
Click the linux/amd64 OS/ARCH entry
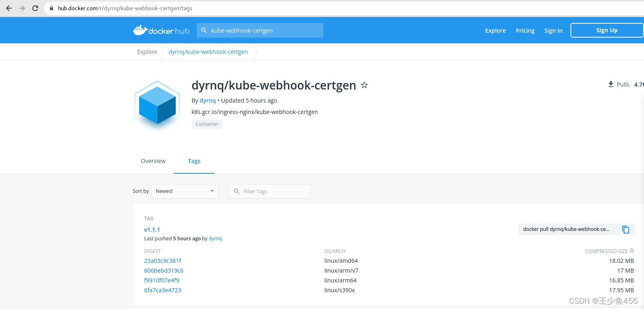[x=341, y=261]
